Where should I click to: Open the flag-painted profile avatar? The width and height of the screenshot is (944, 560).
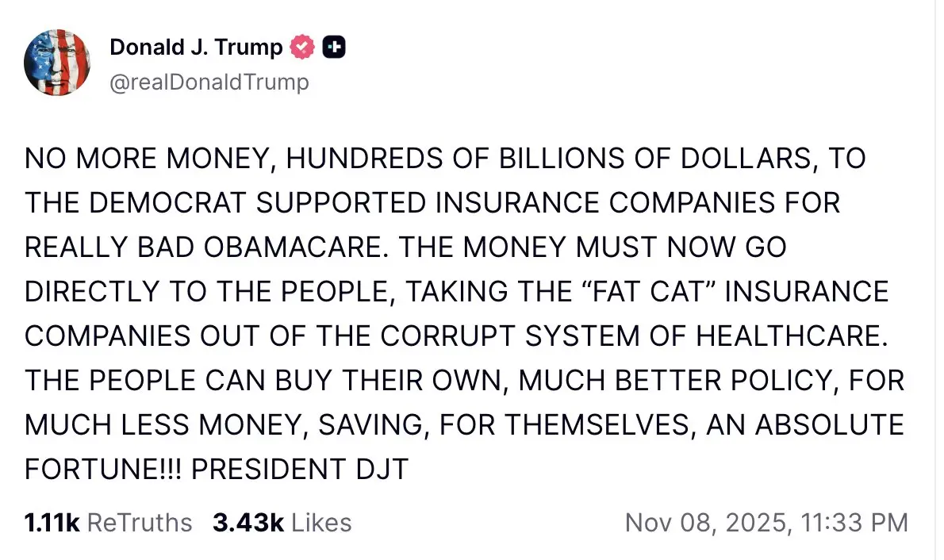(x=57, y=63)
